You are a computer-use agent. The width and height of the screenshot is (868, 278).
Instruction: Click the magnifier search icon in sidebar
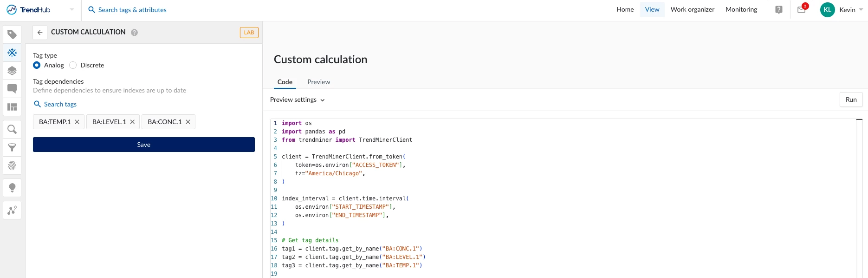tap(12, 129)
